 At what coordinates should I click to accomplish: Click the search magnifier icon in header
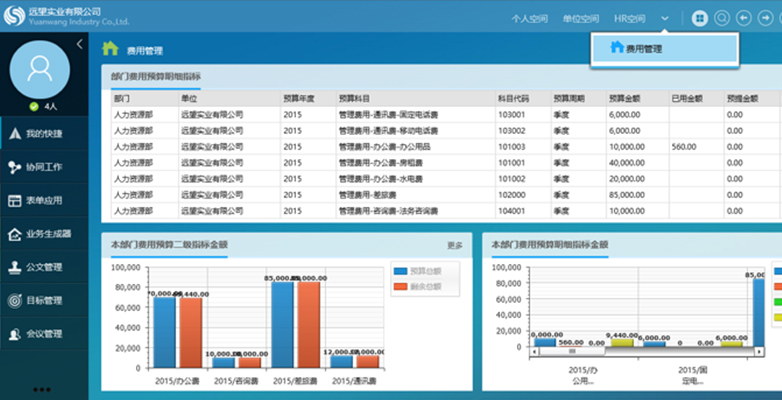click(x=721, y=18)
